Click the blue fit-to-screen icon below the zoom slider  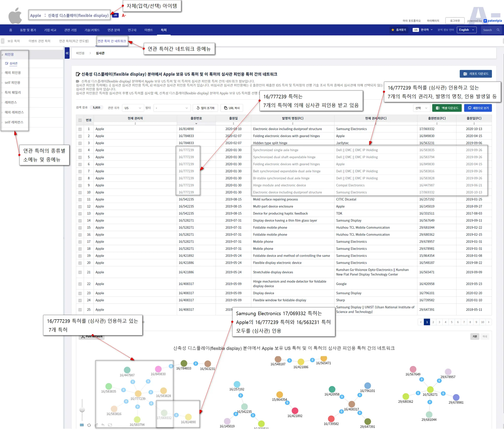tap(82, 425)
